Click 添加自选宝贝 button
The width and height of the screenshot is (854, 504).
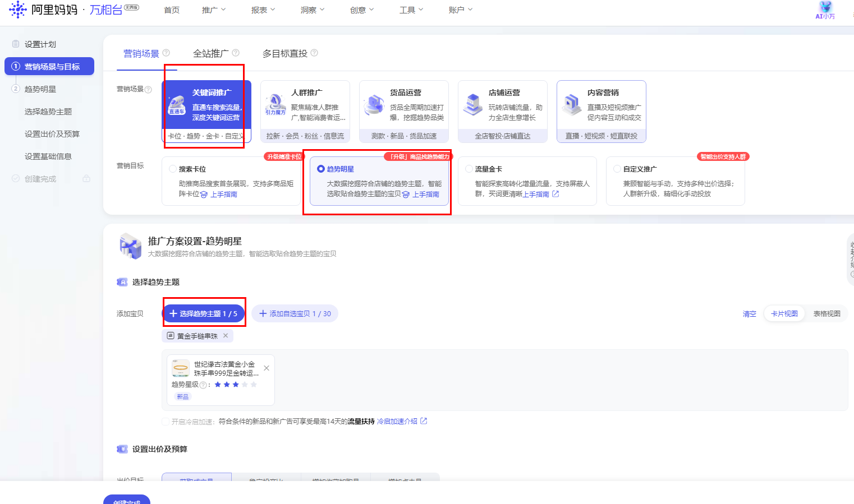(x=295, y=313)
